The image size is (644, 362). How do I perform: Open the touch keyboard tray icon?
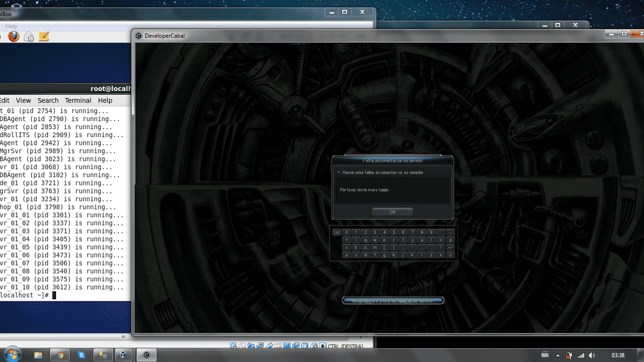click(545, 355)
